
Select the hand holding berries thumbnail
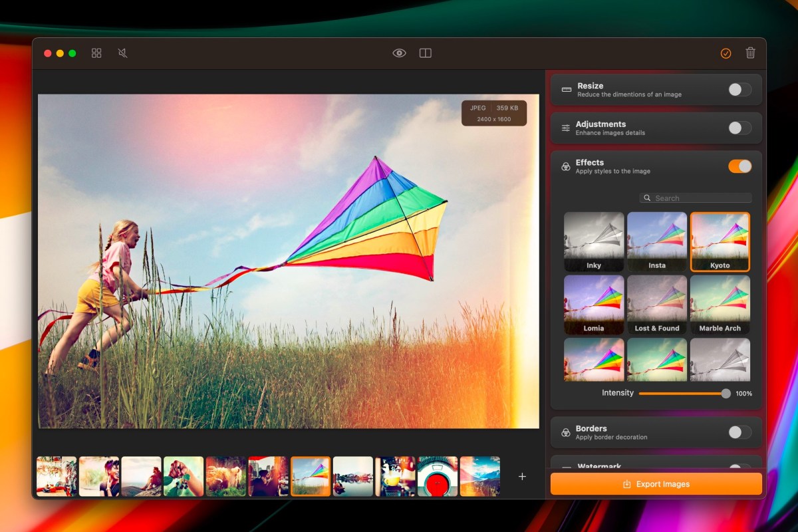[x=184, y=476]
